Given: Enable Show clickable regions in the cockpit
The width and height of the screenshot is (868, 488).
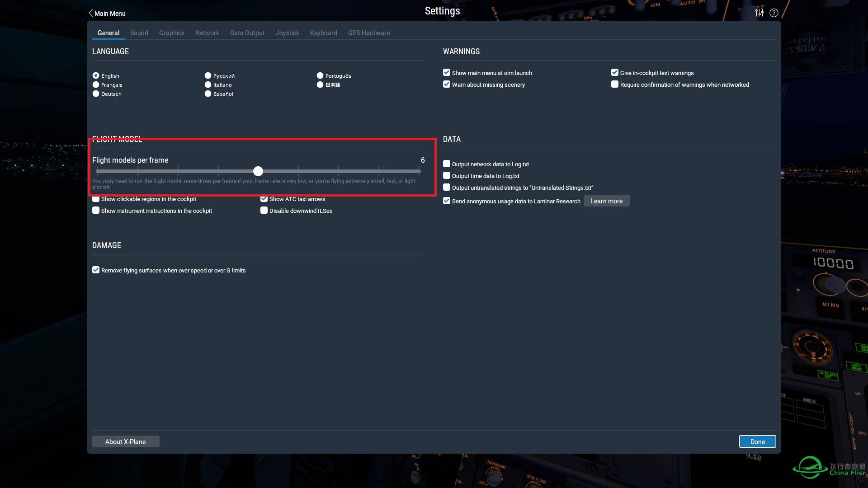Looking at the screenshot, I should 96,199.
